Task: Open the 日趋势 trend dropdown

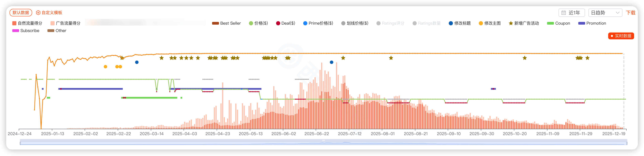Action: 605,13
